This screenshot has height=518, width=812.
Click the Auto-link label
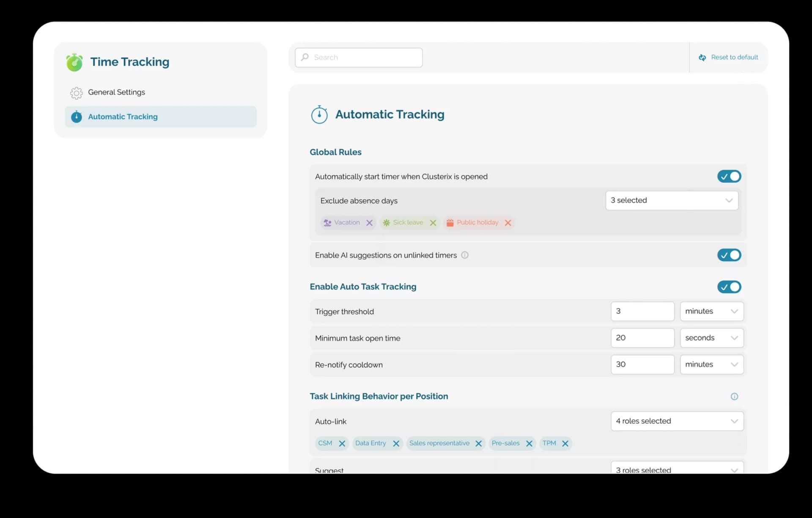pos(330,422)
